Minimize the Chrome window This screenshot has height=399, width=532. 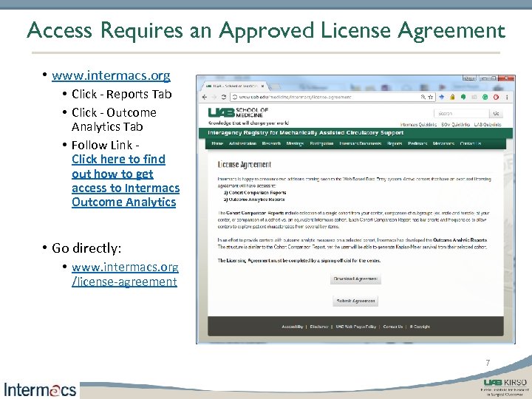coord(485,78)
